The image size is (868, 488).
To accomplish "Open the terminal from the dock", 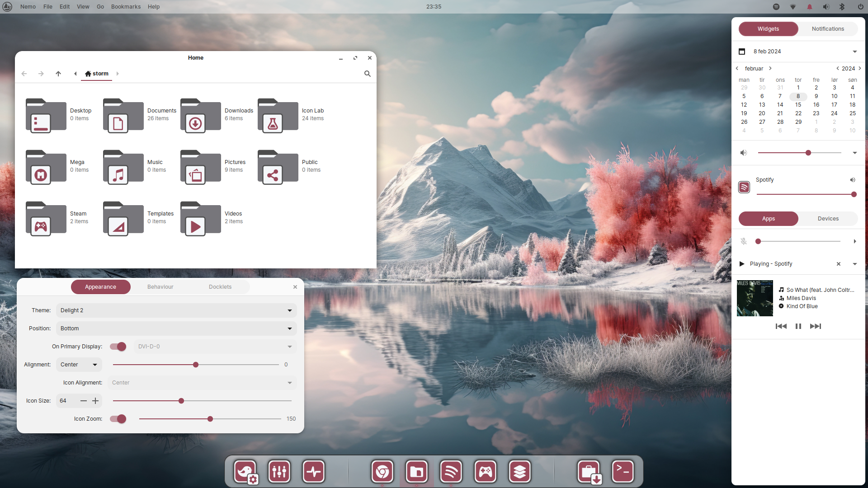I will tap(623, 471).
